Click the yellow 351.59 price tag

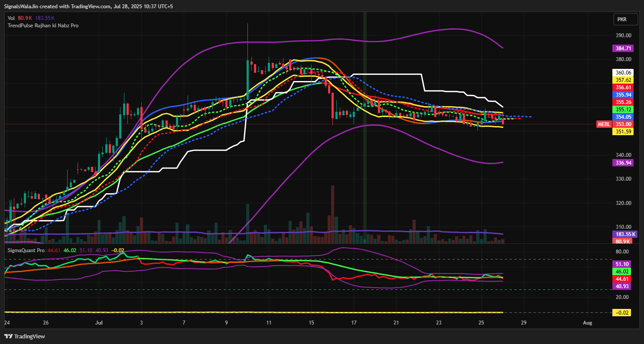pos(623,131)
